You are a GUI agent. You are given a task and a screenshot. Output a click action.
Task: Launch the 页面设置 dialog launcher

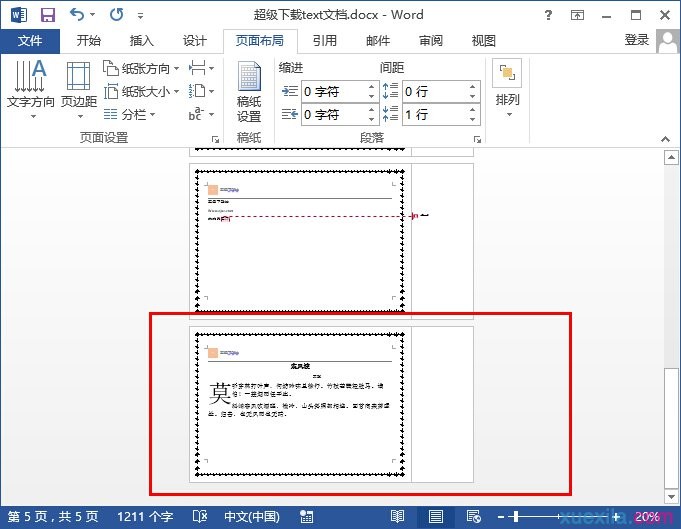pyautogui.click(x=215, y=139)
